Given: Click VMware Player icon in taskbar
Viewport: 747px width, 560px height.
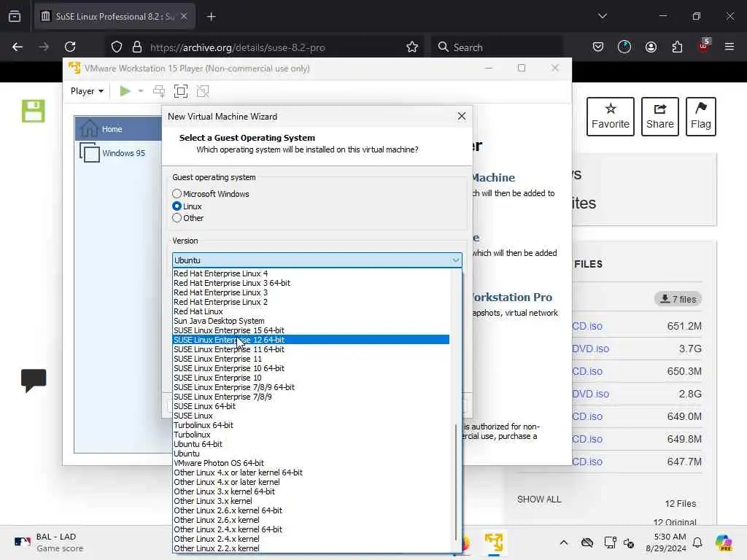Looking at the screenshot, I should pos(494,542).
